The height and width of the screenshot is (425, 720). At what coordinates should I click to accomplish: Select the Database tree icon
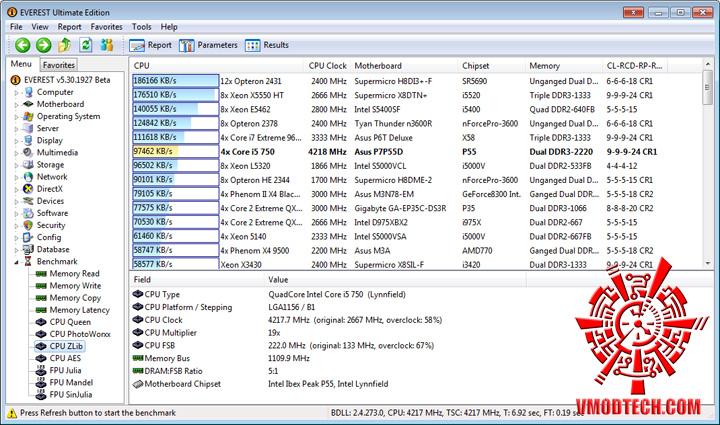[28, 249]
